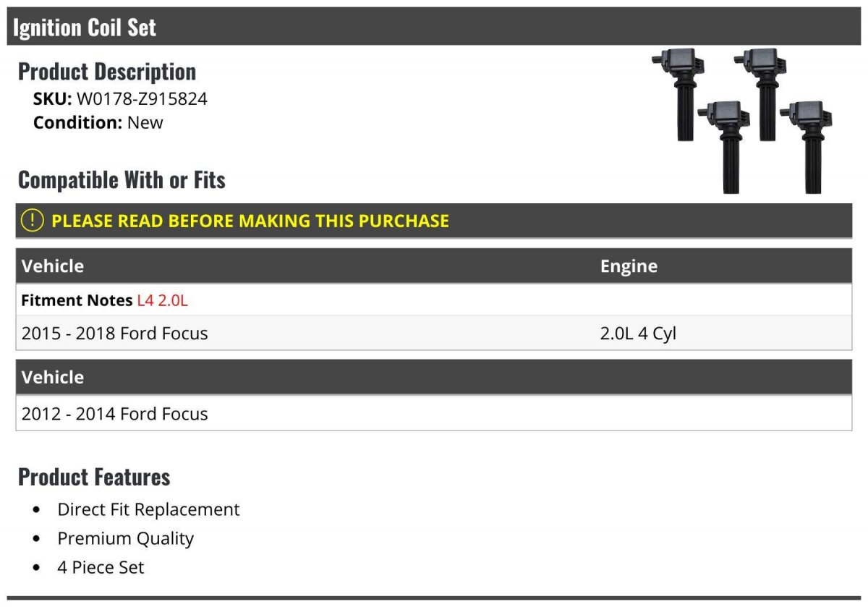The height and width of the screenshot is (607, 868).
Task: Open the ignition coil set product image
Action: [x=743, y=121]
